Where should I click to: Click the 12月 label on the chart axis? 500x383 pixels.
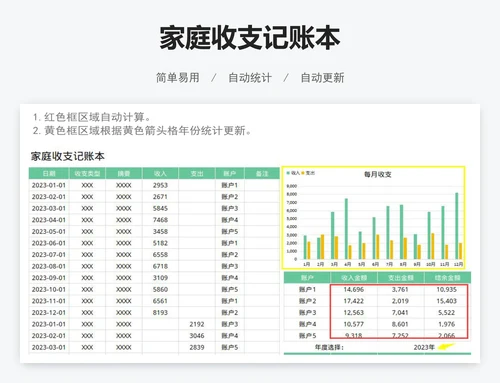(x=458, y=264)
